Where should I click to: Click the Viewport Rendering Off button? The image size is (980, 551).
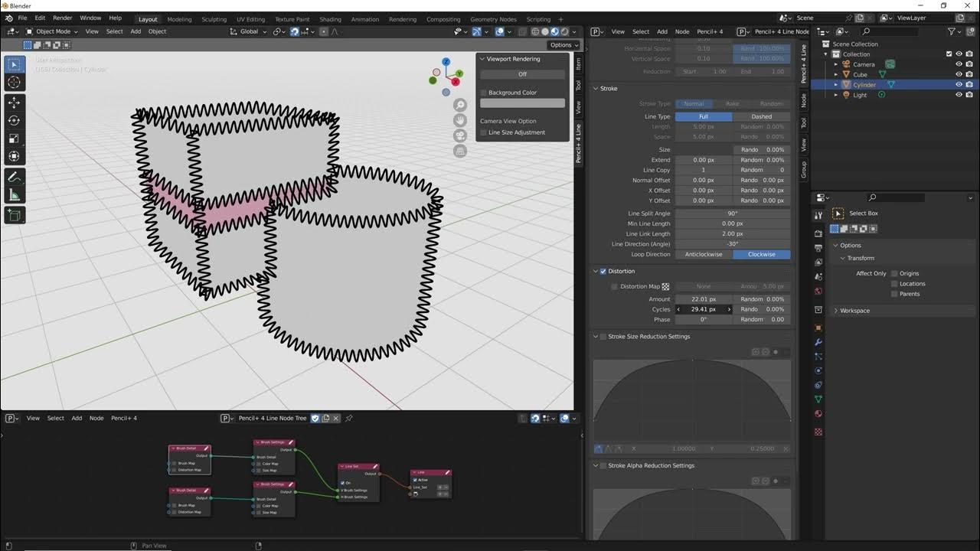click(x=522, y=74)
